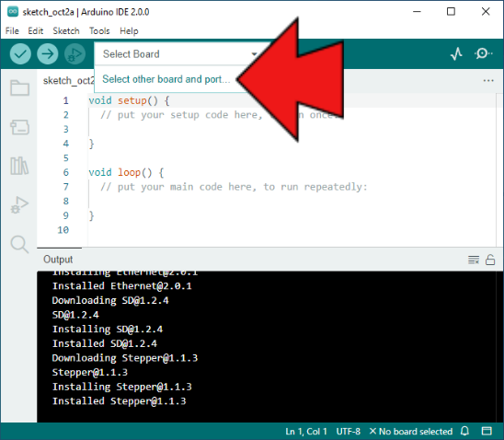The width and height of the screenshot is (504, 440).
Task: Click the Output panel title
Action: (x=58, y=260)
